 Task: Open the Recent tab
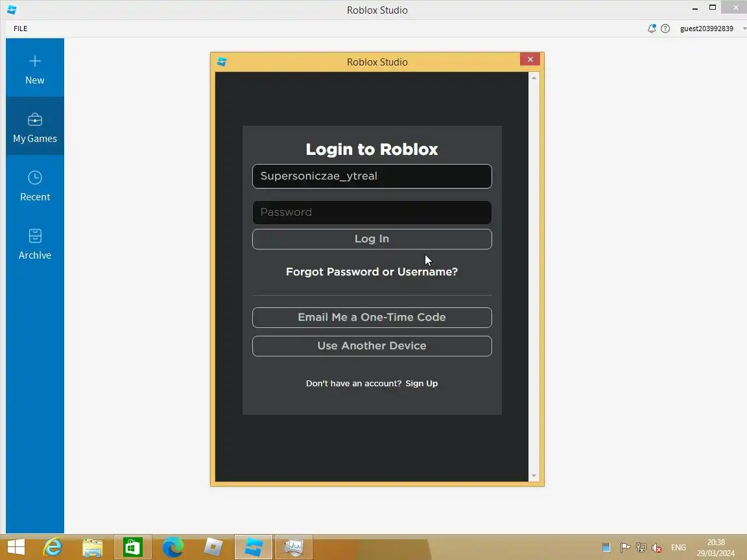tap(35, 185)
